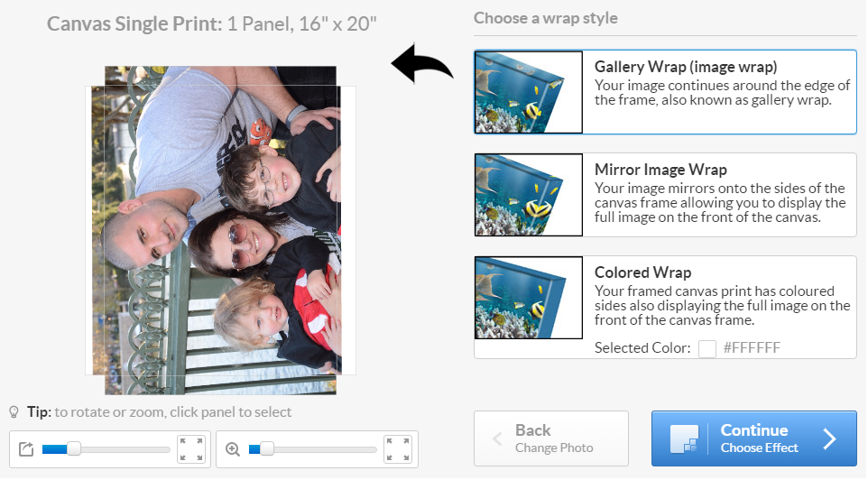Click the rotate icon beside the rotation slider
The width and height of the screenshot is (868, 480).
pyautogui.click(x=26, y=449)
